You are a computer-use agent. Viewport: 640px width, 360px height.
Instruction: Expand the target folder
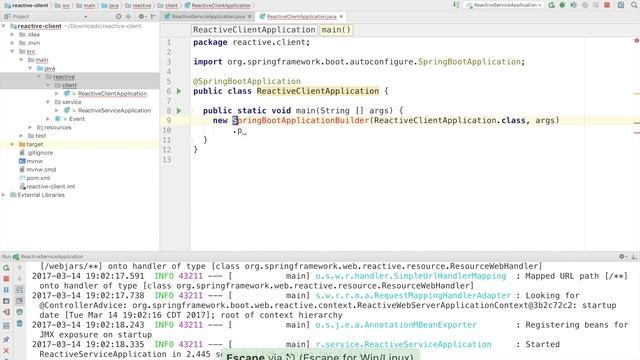12,144
